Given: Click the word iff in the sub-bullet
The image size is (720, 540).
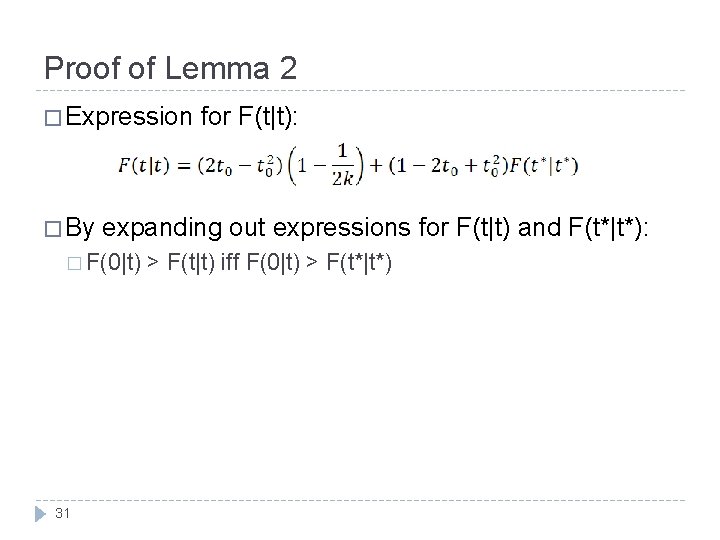Looking at the screenshot, I should click(230, 263).
